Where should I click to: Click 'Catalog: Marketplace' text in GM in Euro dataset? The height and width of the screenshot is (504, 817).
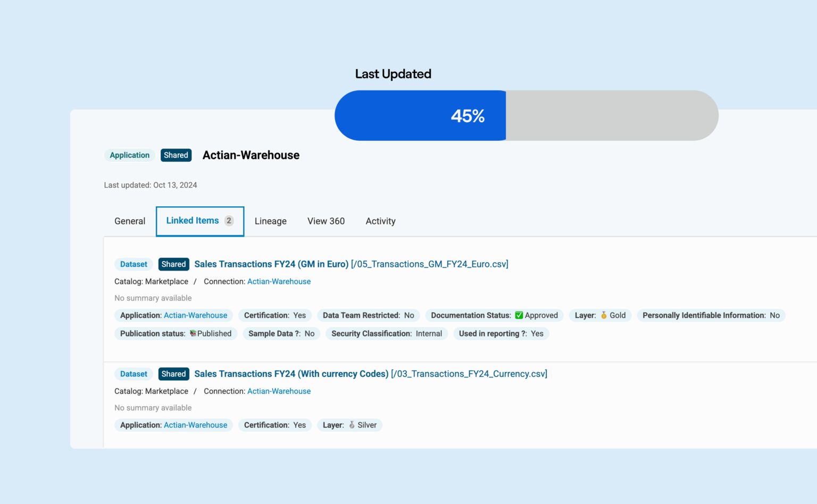pos(151,281)
